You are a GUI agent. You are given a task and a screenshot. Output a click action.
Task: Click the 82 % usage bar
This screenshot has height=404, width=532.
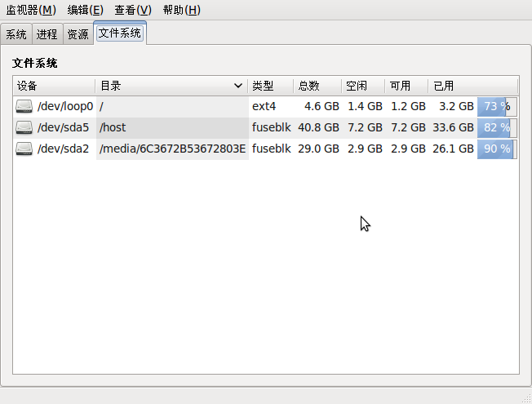497,127
